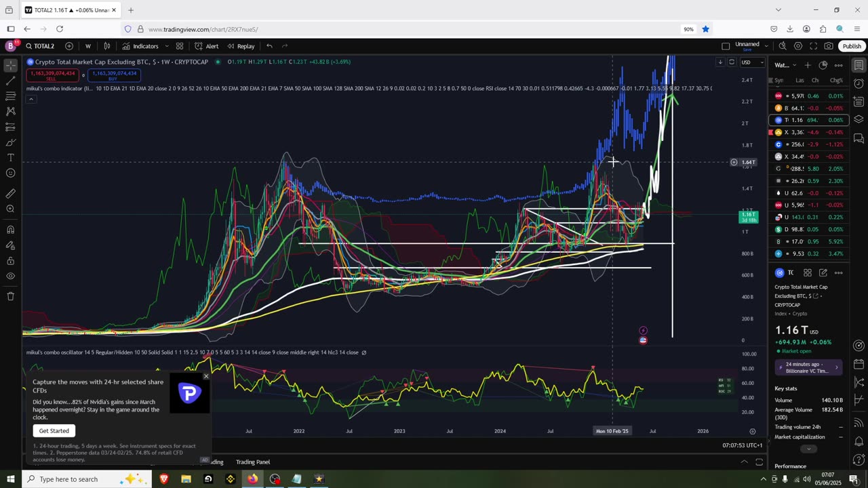The height and width of the screenshot is (488, 868).
Task: Select the brush drawing tool
Action: click(10, 142)
